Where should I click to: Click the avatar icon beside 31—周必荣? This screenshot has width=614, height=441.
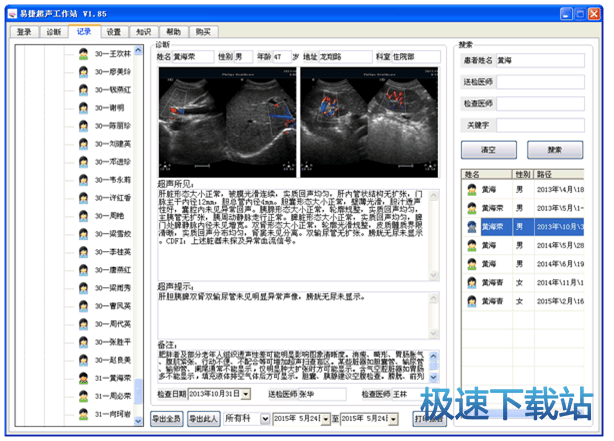click(83, 396)
